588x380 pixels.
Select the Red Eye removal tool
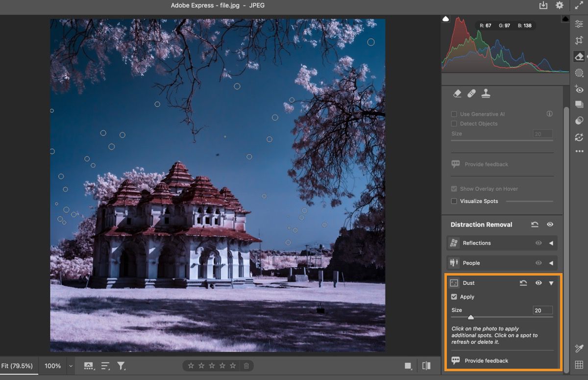point(579,89)
